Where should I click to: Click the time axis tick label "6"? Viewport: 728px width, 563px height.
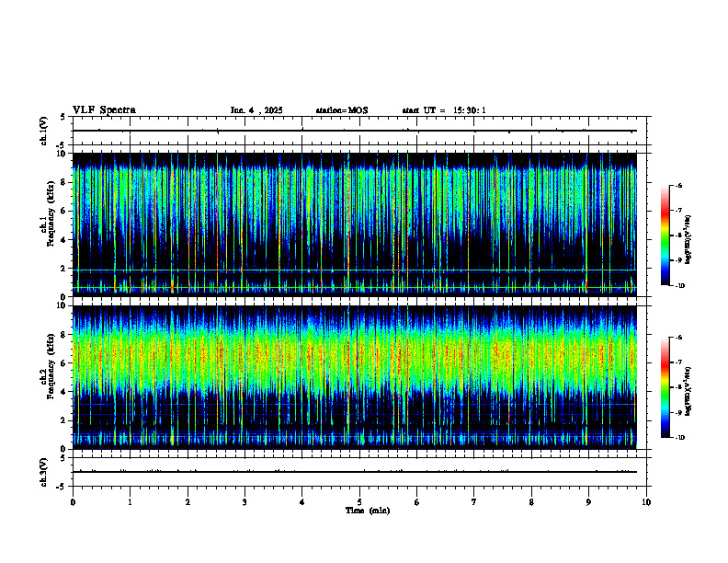point(417,502)
